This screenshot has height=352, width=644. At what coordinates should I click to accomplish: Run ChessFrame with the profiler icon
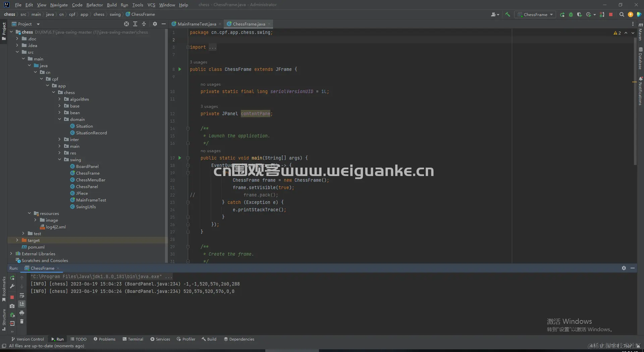(x=589, y=14)
